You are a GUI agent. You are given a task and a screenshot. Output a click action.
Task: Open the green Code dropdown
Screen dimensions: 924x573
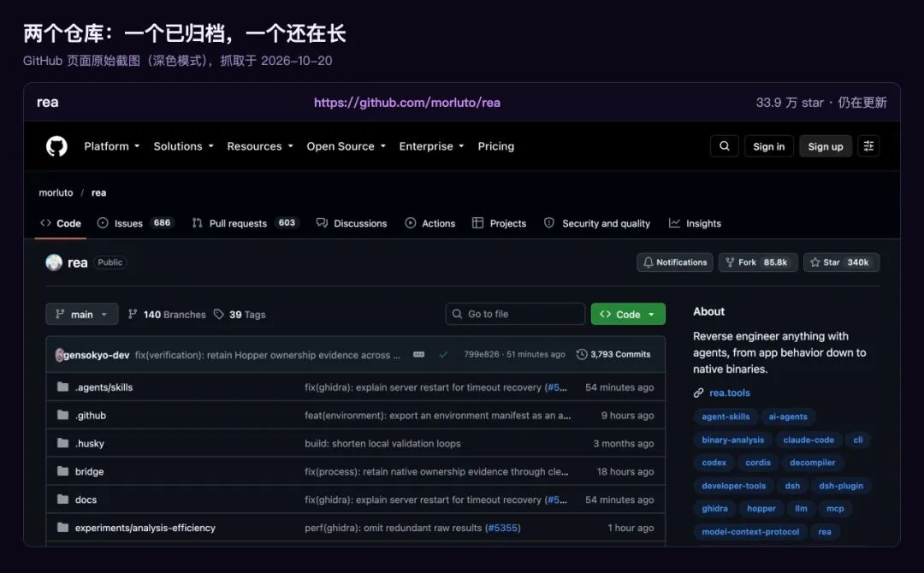tap(628, 314)
